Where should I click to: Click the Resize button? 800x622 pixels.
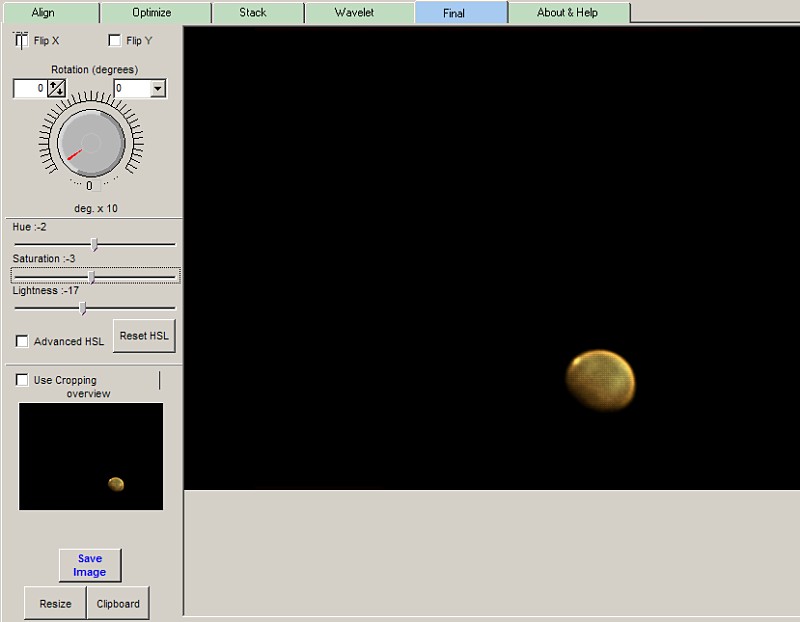coord(55,604)
